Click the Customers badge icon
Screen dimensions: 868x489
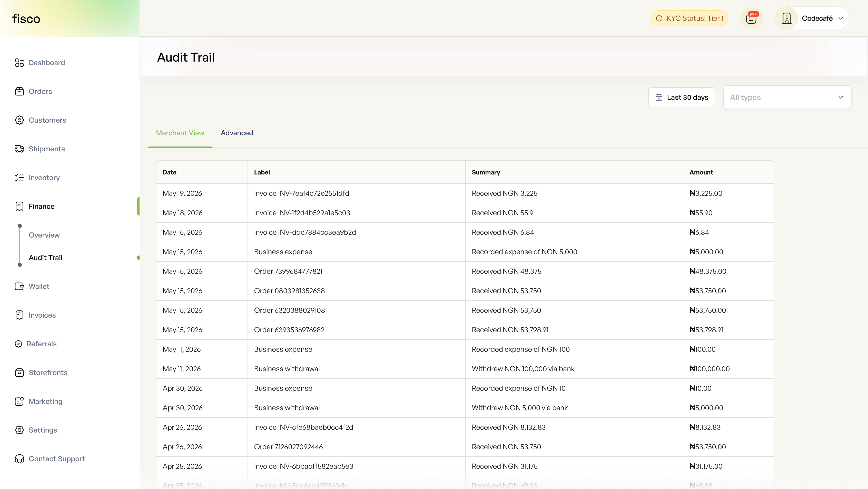point(19,120)
